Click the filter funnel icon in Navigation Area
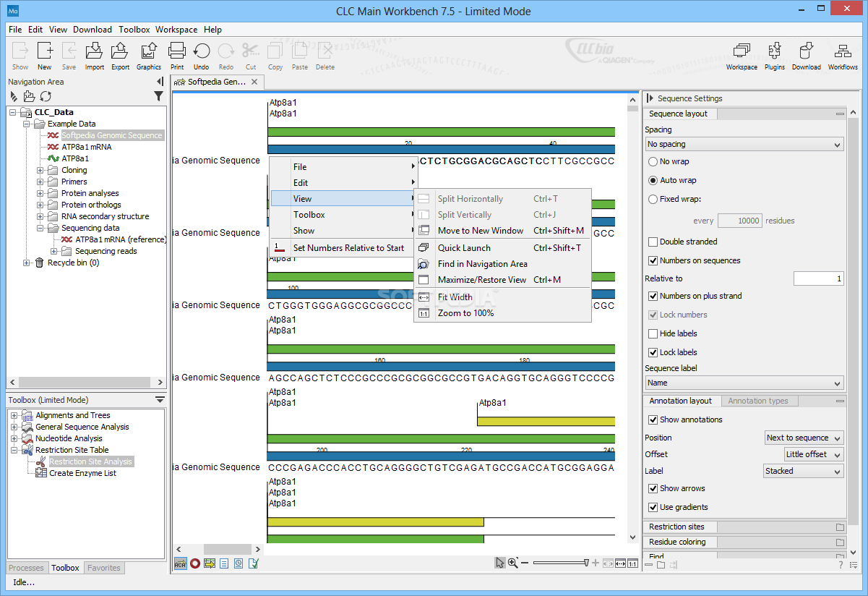 pyautogui.click(x=158, y=96)
